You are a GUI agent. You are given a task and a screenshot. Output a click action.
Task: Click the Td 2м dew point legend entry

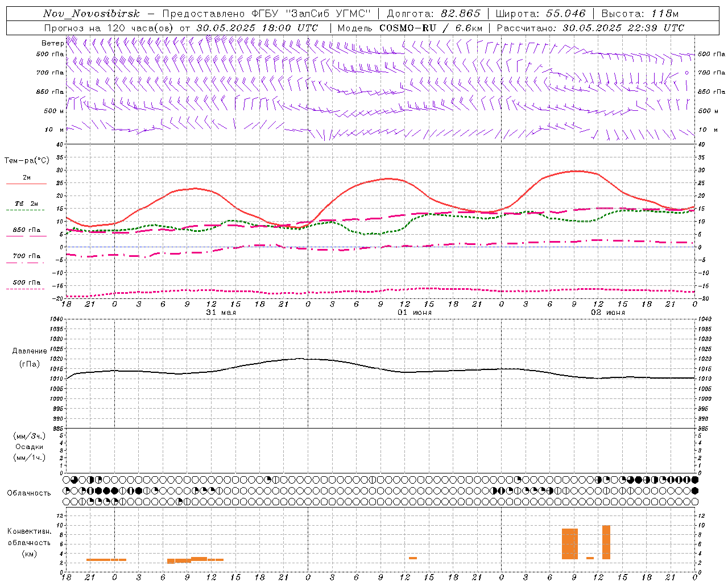point(26,203)
